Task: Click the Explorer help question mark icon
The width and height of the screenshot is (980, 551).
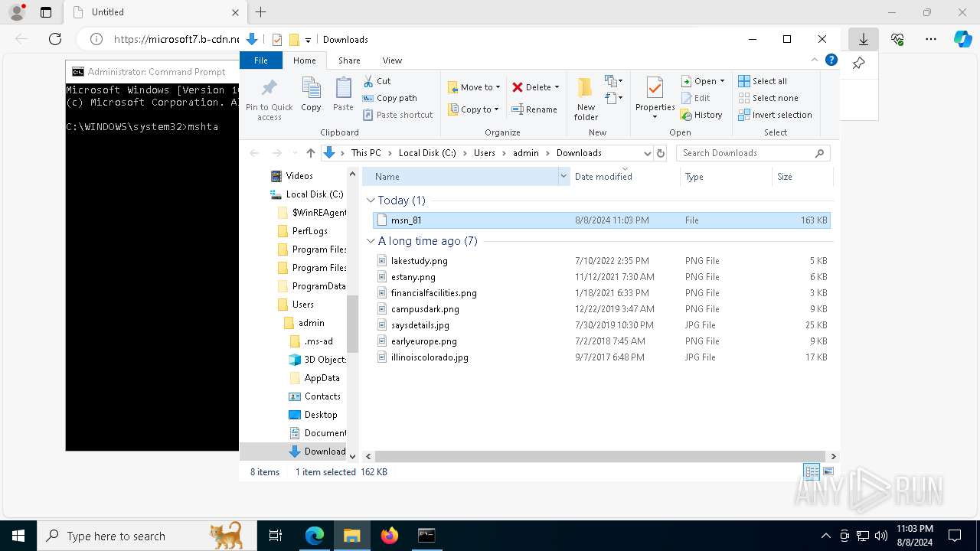Action: tap(831, 60)
